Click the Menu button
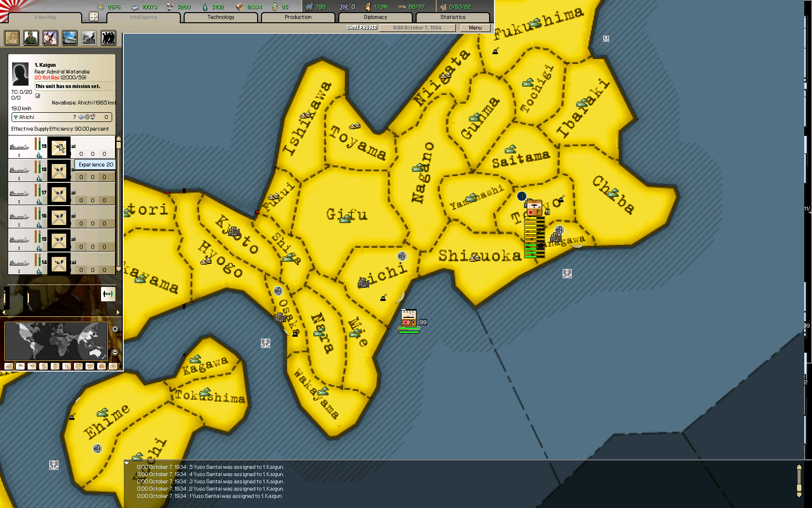 475,28
